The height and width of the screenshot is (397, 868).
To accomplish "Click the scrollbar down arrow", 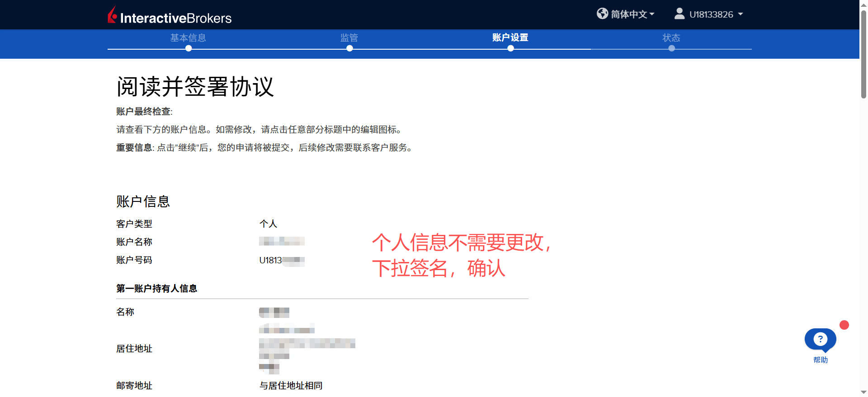I will click(x=863, y=392).
